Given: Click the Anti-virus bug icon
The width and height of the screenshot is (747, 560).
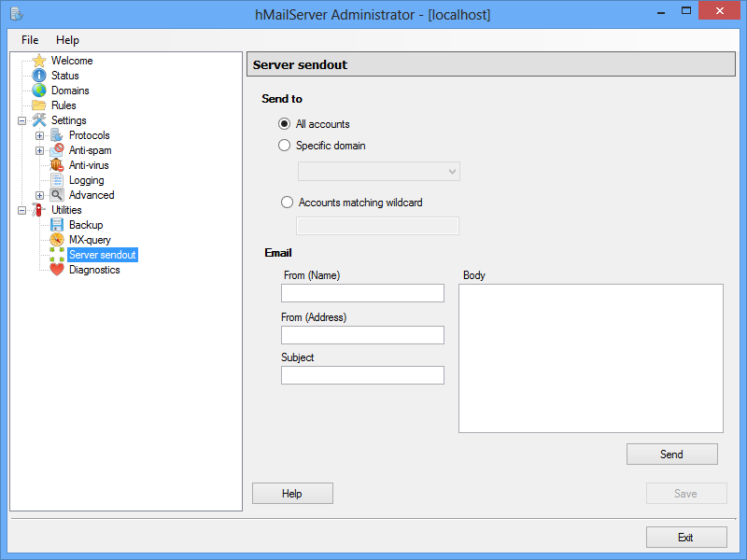Looking at the screenshot, I should tap(57, 165).
